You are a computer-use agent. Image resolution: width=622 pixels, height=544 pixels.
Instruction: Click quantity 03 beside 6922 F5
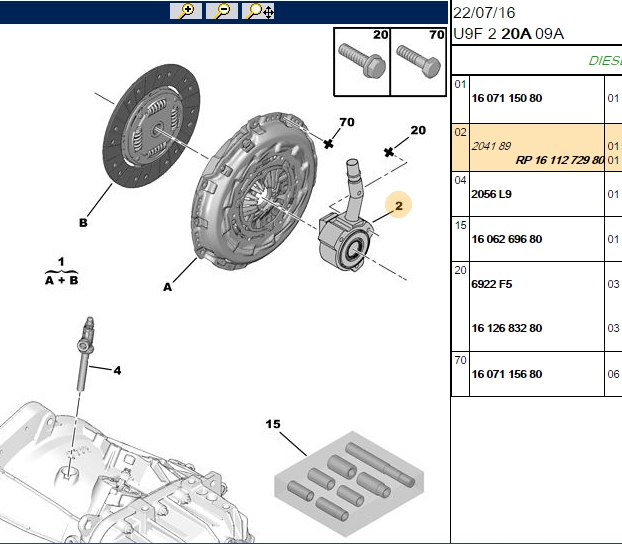(613, 284)
